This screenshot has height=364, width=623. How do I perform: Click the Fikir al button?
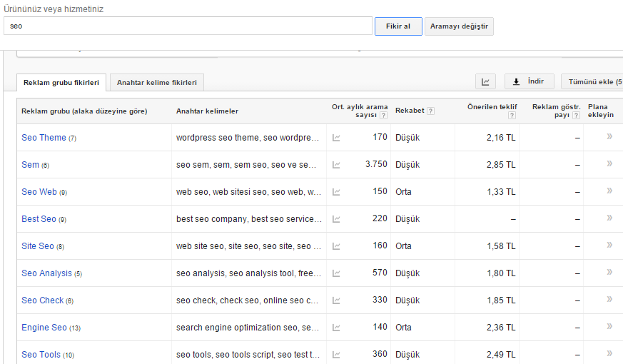click(x=398, y=26)
